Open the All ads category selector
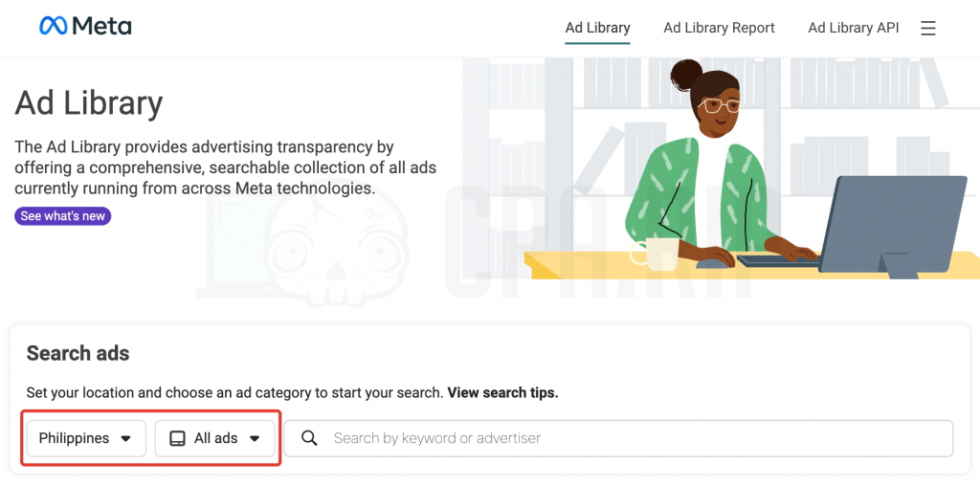This screenshot has width=980, height=486. click(215, 438)
